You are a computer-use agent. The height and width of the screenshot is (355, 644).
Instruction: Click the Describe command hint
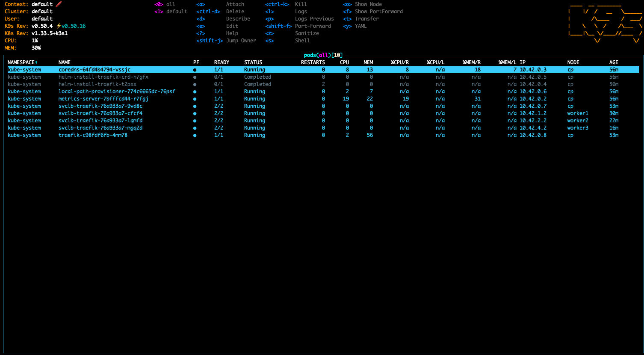point(238,19)
